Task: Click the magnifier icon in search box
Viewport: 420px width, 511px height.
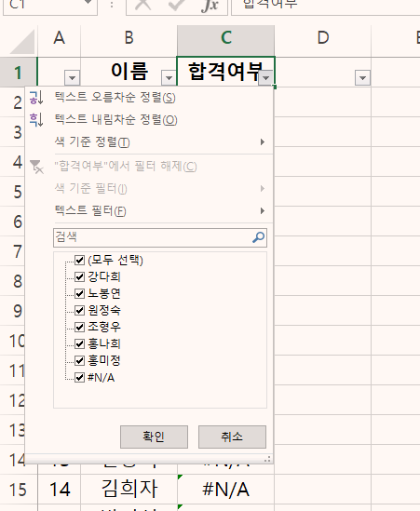Action: click(x=259, y=237)
